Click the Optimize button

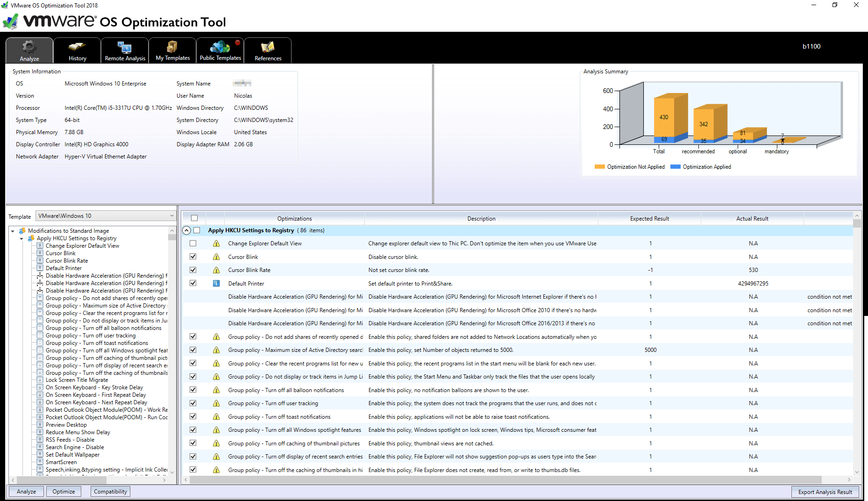[x=64, y=492]
